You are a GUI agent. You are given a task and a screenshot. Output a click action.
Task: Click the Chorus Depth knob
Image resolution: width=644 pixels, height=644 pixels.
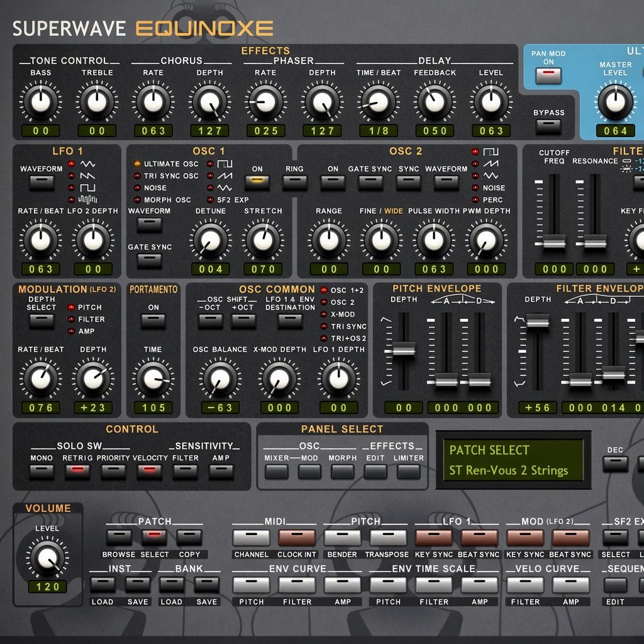point(209,102)
